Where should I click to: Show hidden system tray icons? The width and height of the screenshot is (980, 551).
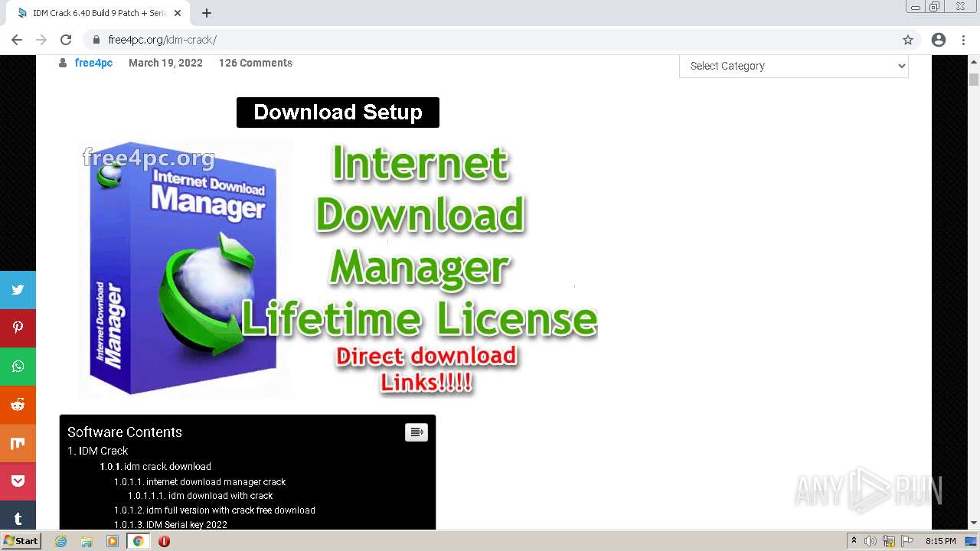coord(854,541)
